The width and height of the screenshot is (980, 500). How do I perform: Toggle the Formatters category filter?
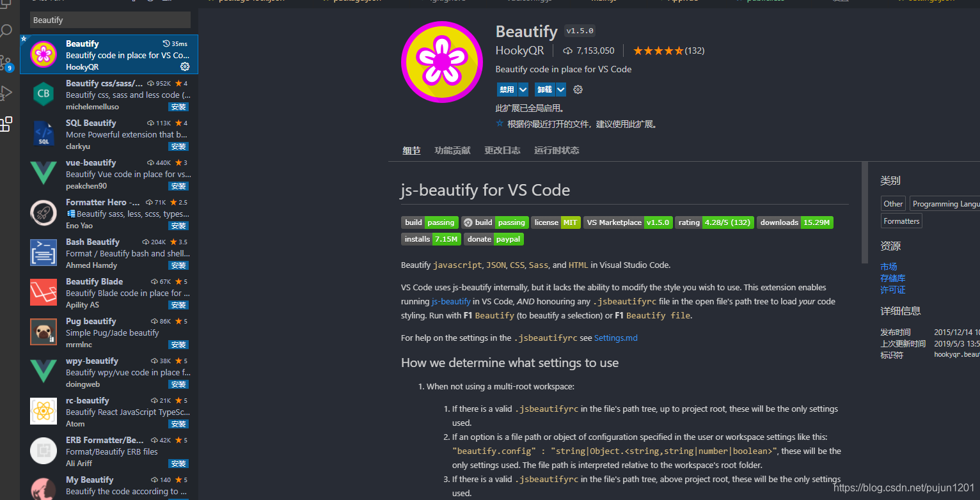pos(901,221)
